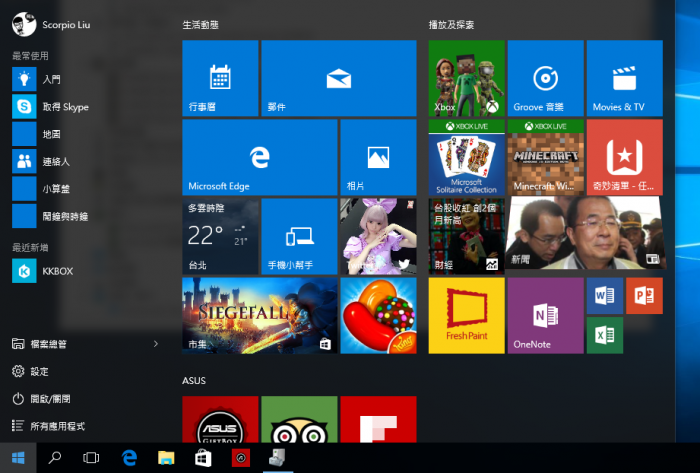This screenshot has height=473, width=700.
Task: Open the 郵件 mail tile
Action: [x=338, y=78]
